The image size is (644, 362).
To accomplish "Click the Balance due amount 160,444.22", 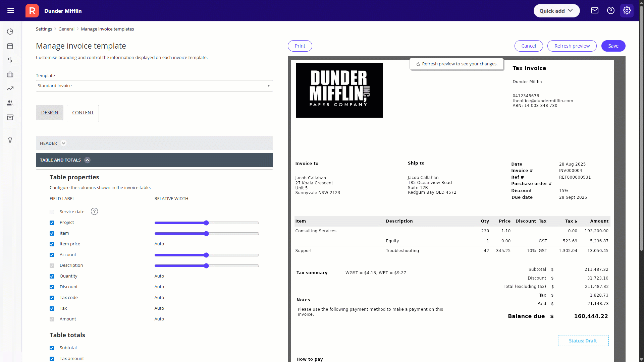I will (591, 316).
